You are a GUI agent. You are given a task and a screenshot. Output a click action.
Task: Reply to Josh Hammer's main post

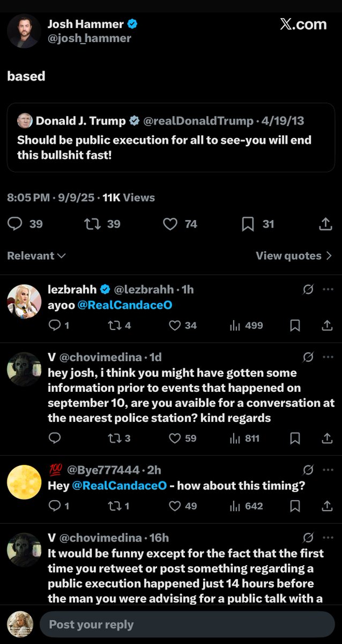pos(15,224)
